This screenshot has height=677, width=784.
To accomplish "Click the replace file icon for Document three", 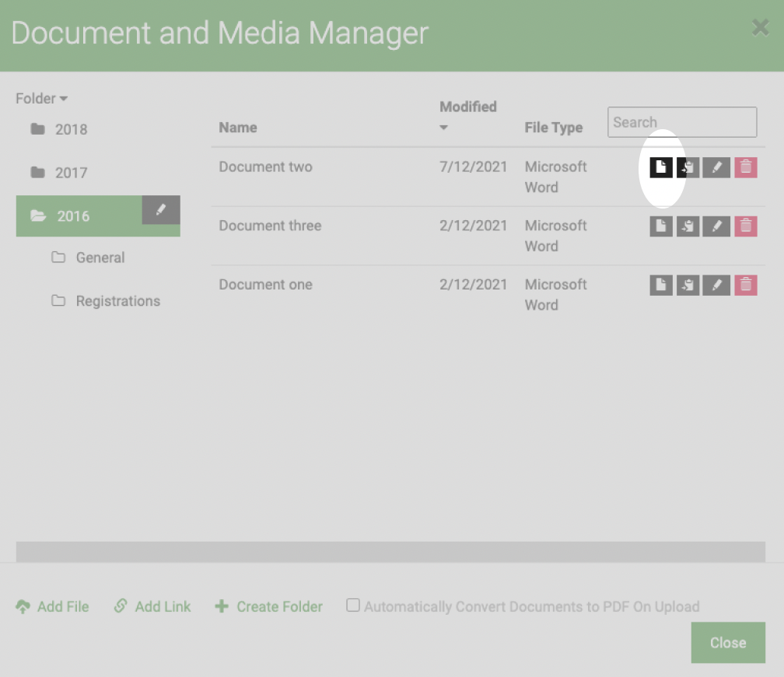I will [x=688, y=226].
